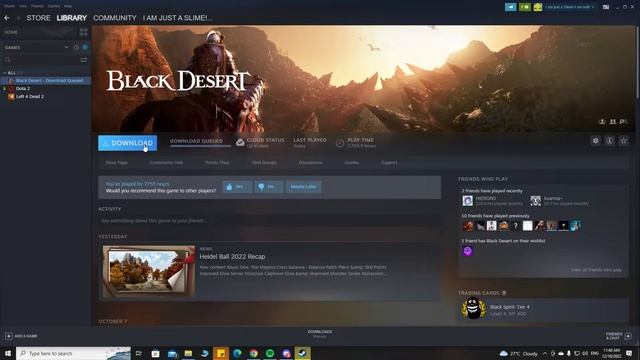Open the blue announcements icon in the title bar
The image size is (640, 360).
tap(510, 7)
